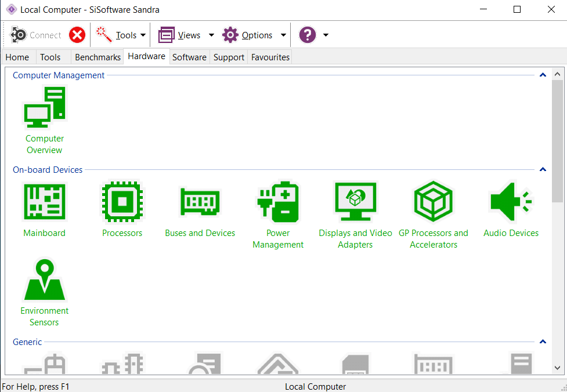Open Buses and Devices
Viewport: 567px width, 392px height.
[x=200, y=202]
